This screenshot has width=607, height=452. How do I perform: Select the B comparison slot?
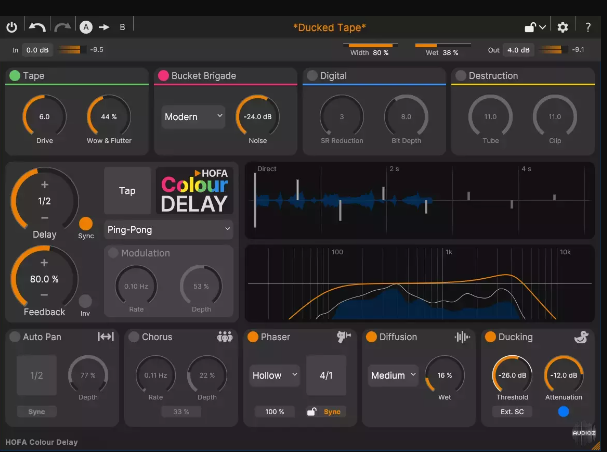122,27
